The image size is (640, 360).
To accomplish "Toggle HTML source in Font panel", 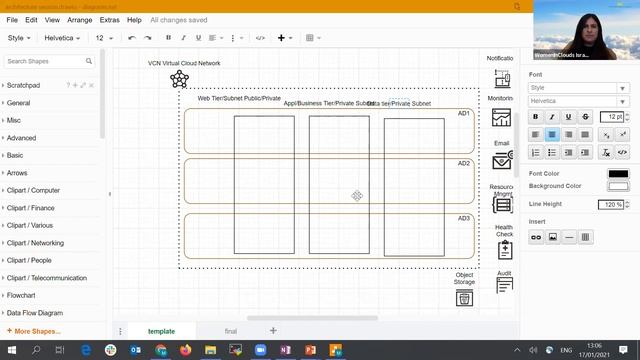I will coord(622,152).
